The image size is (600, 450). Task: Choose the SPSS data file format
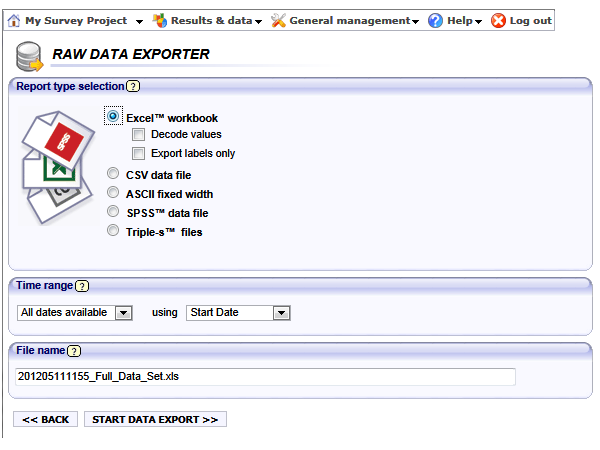coord(113,212)
